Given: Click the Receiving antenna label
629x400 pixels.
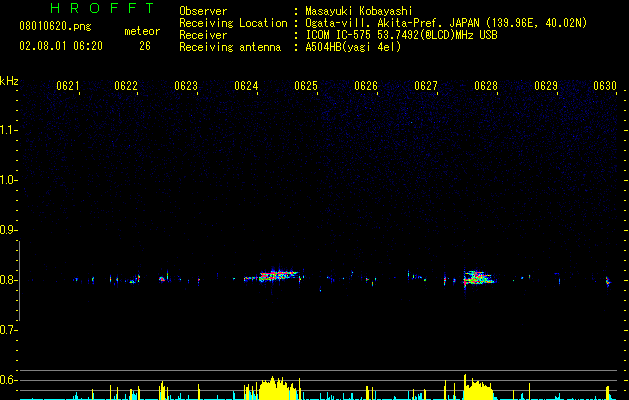Looking at the screenshot, I should point(230,47).
